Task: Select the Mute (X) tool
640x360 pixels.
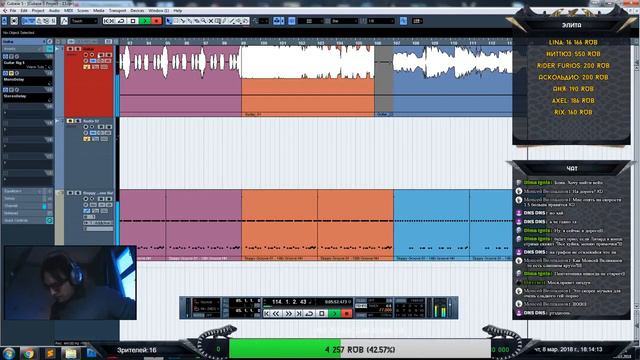Action: pos(211,21)
